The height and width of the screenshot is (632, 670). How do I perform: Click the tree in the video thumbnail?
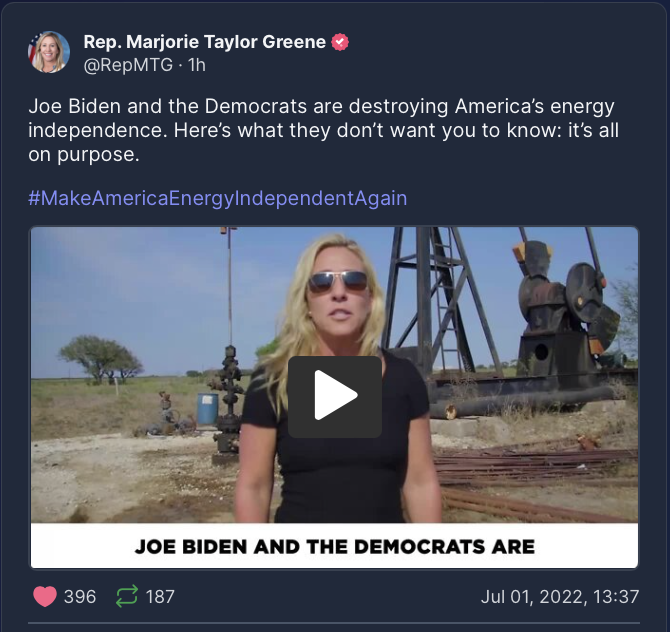[100, 358]
